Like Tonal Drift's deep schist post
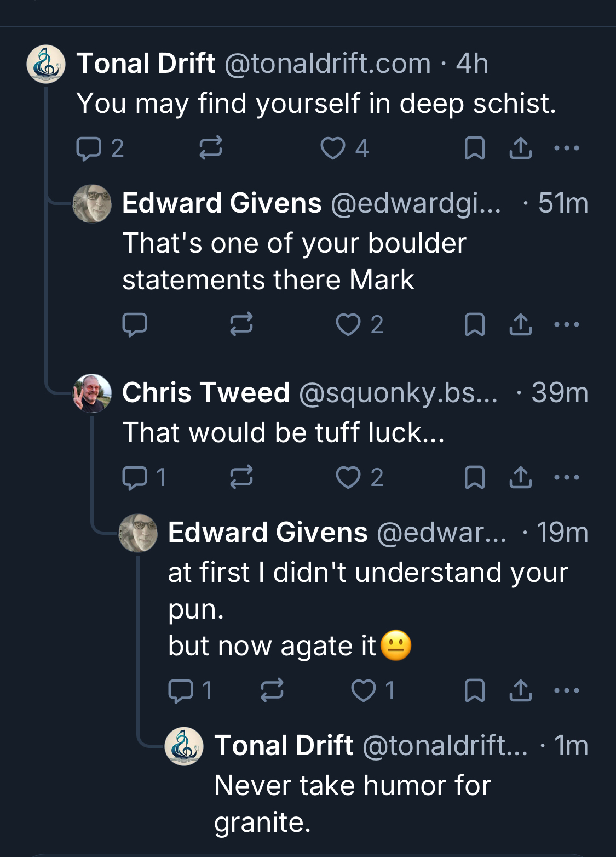This screenshot has width=616, height=857. tap(333, 148)
